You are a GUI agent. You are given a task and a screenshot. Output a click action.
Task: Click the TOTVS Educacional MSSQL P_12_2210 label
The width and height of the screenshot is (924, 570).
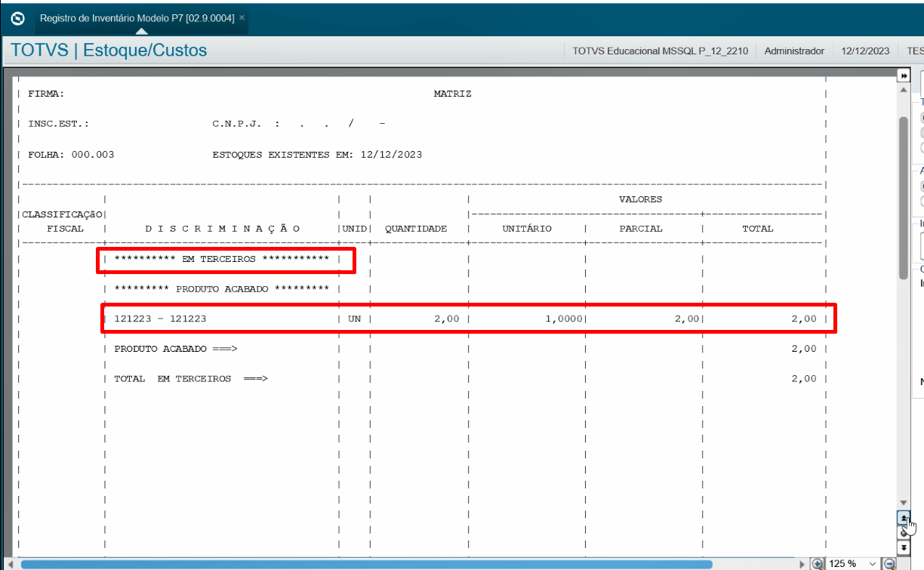(660, 50)
